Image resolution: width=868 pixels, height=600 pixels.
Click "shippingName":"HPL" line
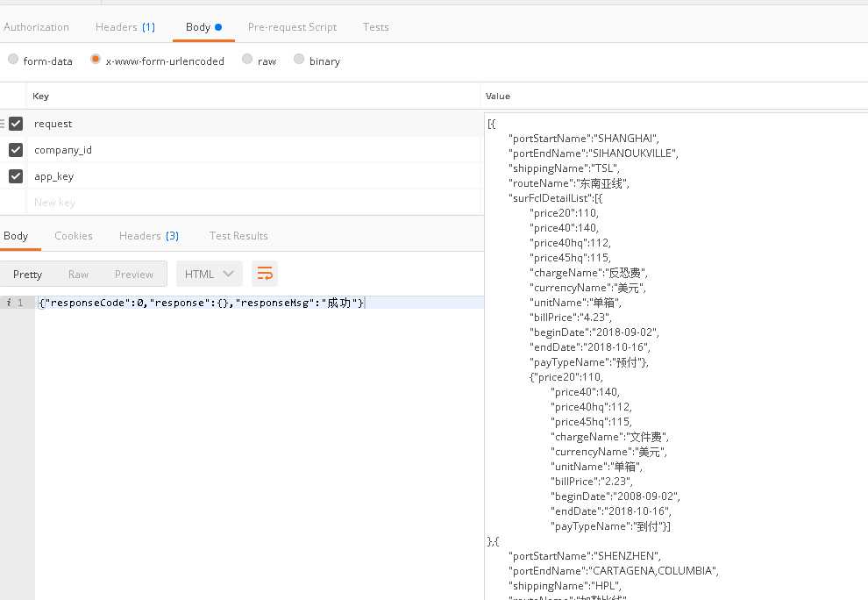coord(566,586)
